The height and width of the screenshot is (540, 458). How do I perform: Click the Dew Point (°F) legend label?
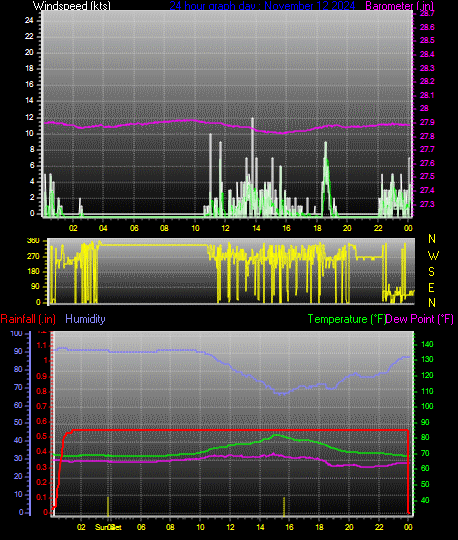point(420,319)
